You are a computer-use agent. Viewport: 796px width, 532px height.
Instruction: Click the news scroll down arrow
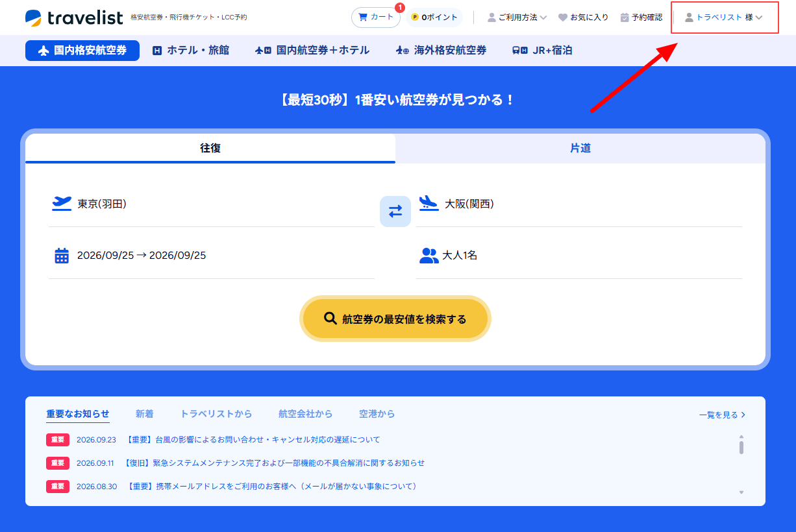(x=741, y=492)
